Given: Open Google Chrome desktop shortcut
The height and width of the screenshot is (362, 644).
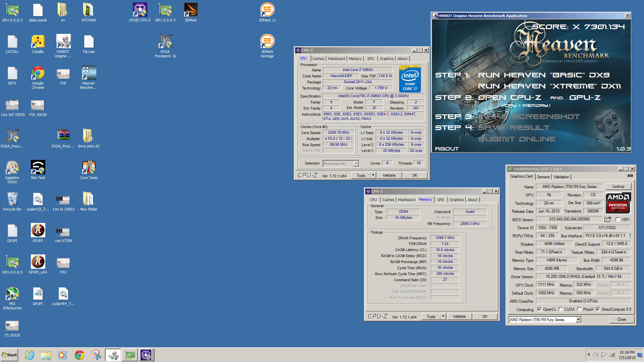Looking at the screenshot, I should coord(38,78).
